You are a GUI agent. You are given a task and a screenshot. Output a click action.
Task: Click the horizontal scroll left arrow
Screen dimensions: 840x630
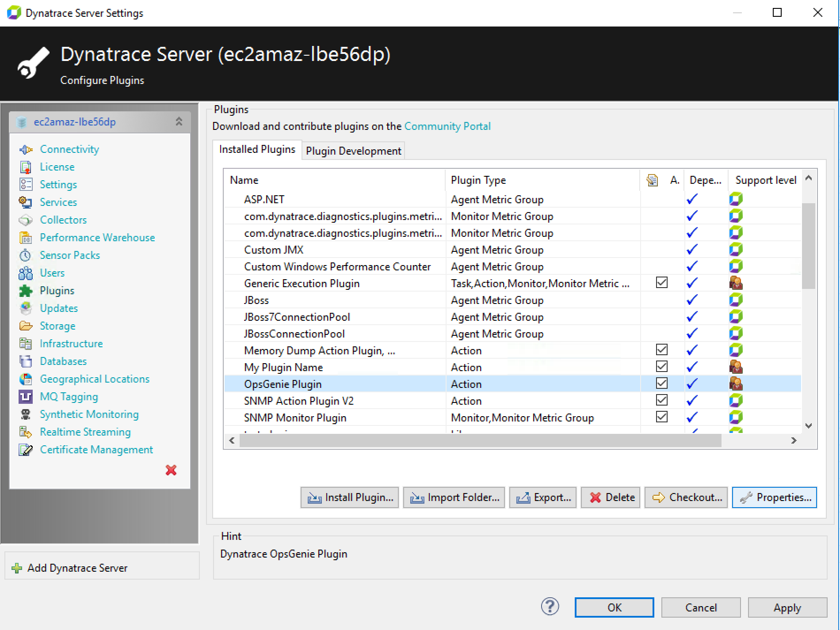232,440
